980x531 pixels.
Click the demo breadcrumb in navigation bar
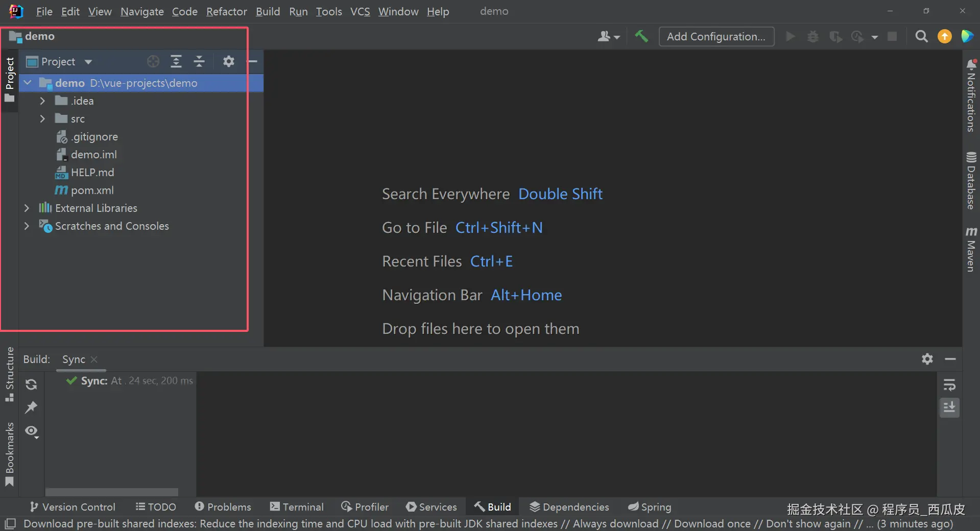click(32, 36)
